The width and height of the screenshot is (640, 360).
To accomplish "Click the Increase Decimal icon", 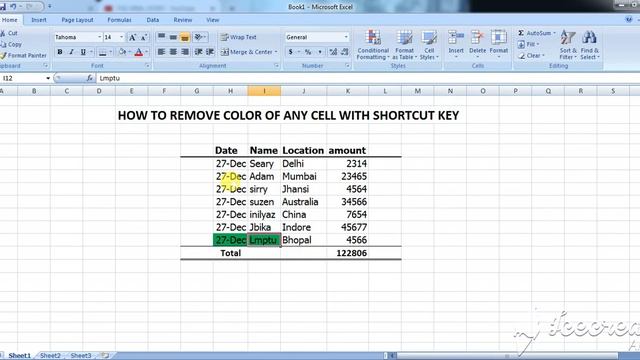I will click(x=333, y=52).
